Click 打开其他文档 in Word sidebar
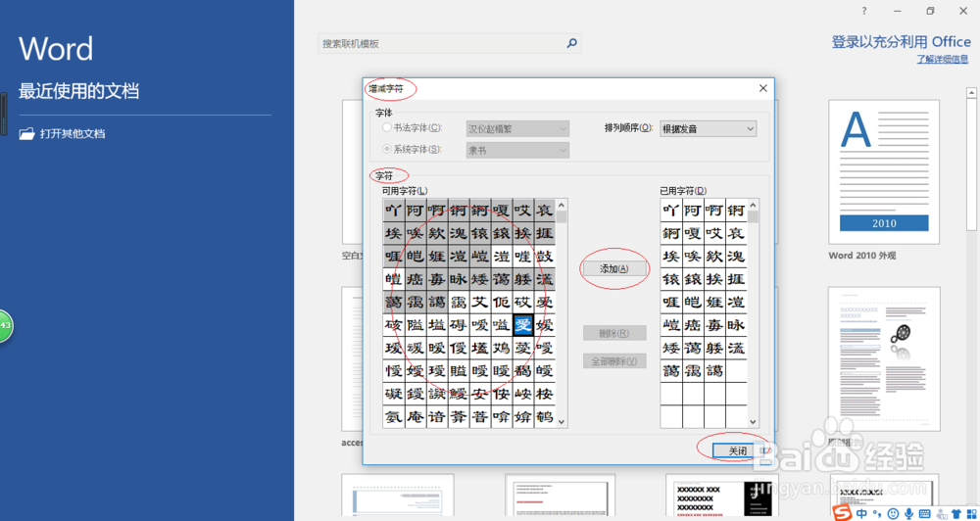Viewport: 980px width, 521px height. click(73, 134)
